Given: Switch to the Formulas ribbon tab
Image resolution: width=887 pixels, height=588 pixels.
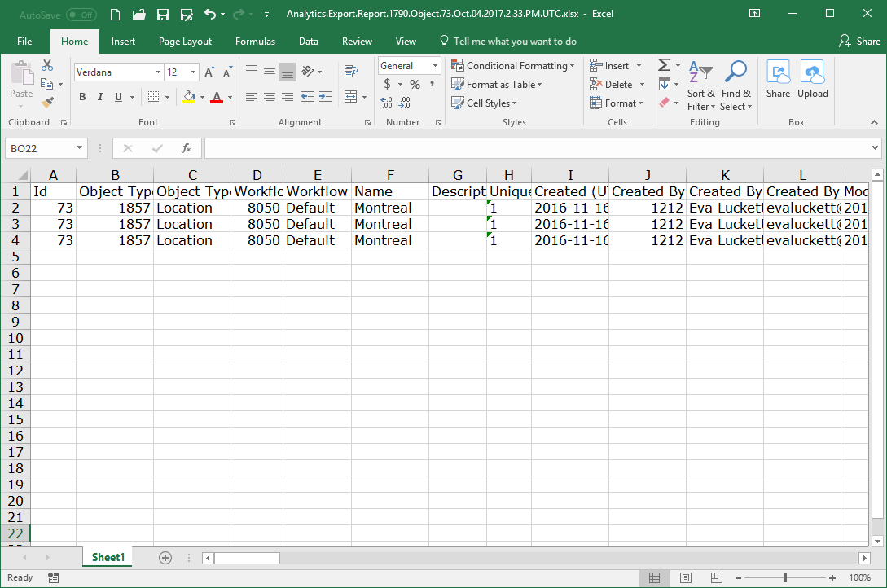Looking at the screenshot, I should pos(255,42).
